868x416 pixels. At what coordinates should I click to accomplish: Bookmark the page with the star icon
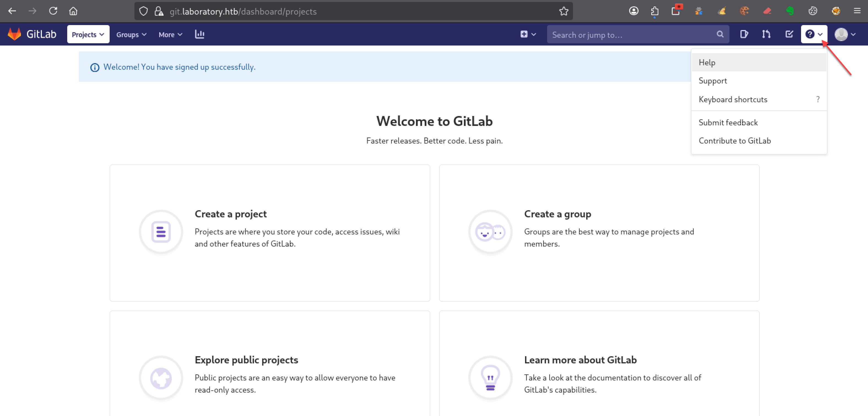point(564,11)
